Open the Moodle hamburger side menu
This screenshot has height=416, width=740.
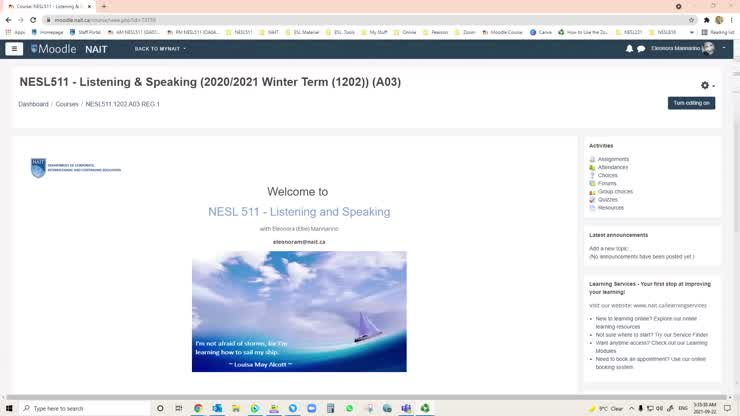[14, 49]
